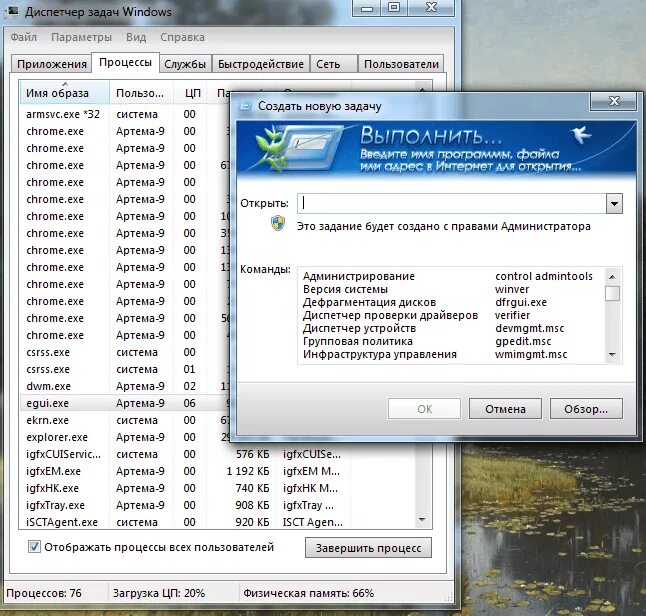
Task: Click the commands list scroll down arrow
Action: click(x=612, y=355)
